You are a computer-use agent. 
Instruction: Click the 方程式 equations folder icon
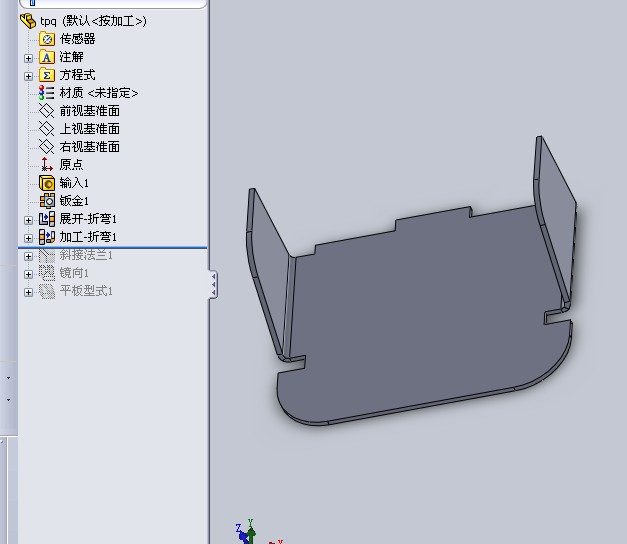pyautogui.click(x=47, y=75)
